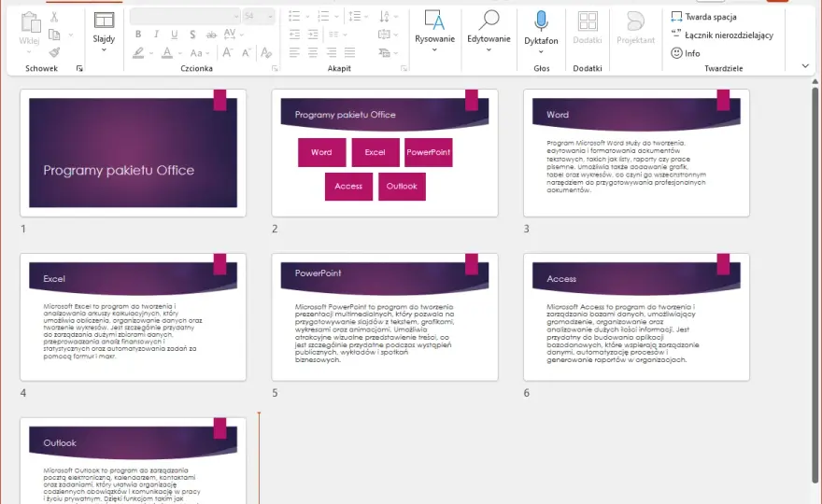822x504 pixels.
Task: Click the bullet list icon
Action: [294, 17]
